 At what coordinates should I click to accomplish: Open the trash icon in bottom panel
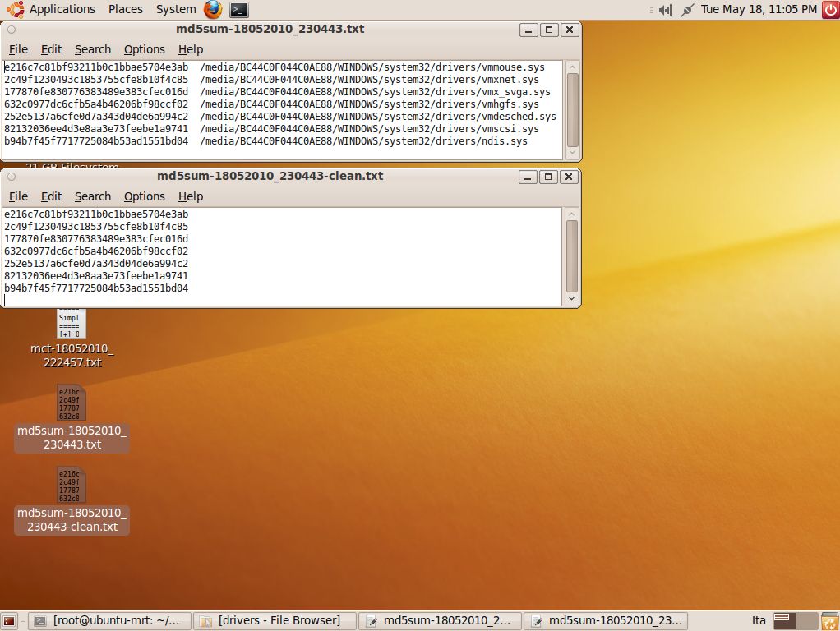(x=830, y=621)
